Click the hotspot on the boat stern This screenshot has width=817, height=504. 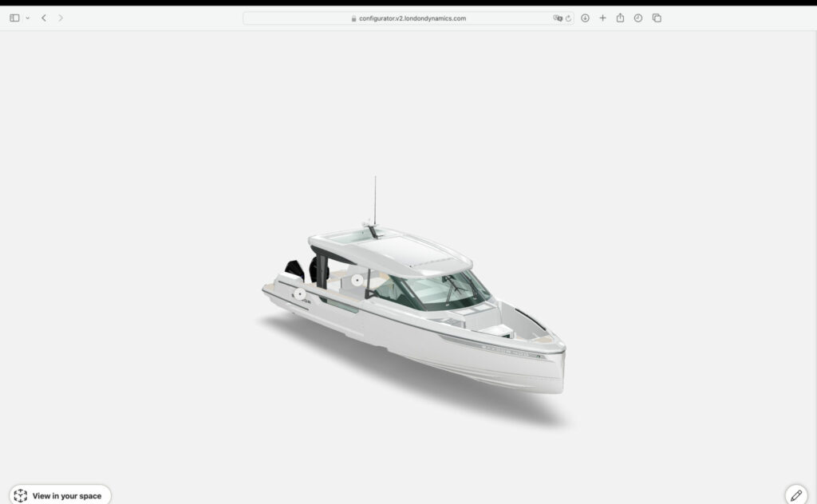pos(300,294)
